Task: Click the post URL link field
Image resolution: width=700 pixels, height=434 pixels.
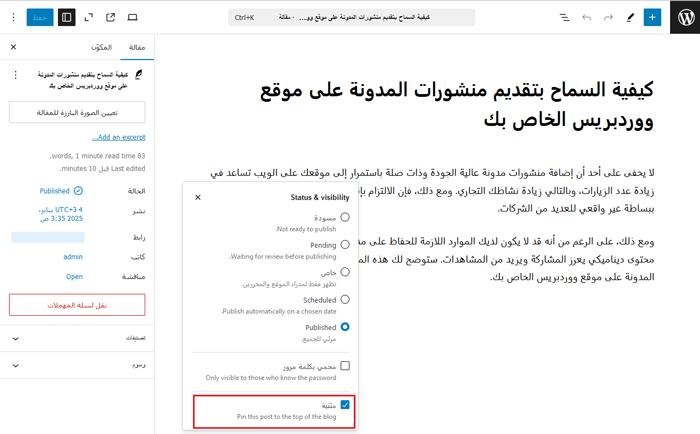Action: coord(48,237)
